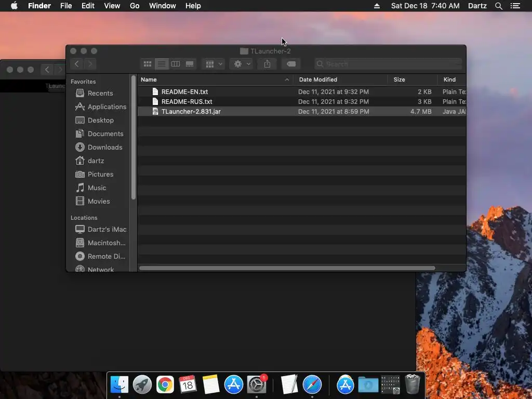Open Notification Center icon in menu bar
This screenshot has height=399, width=532.
tap(515, 6)
